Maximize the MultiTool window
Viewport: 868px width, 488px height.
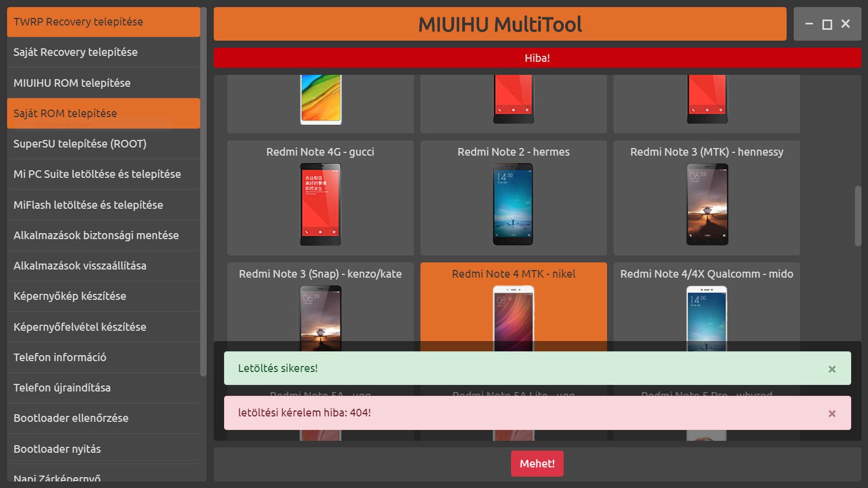coord(827,24)
